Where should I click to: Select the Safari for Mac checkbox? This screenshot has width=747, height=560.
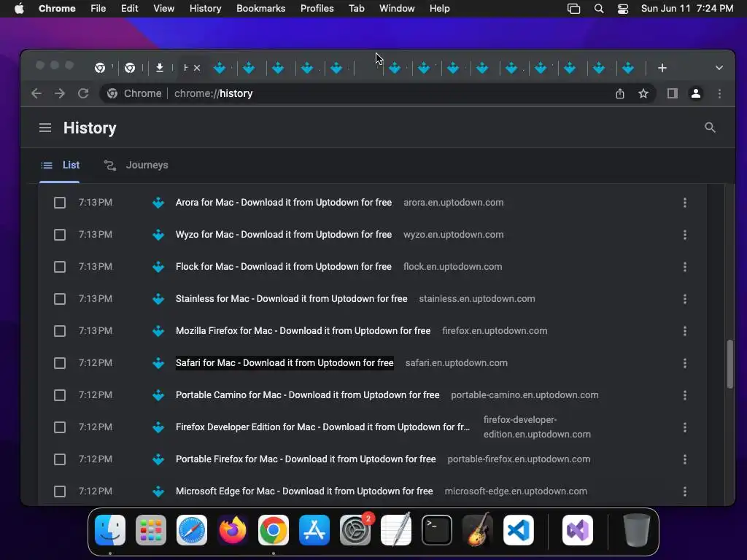click(60, 363)
